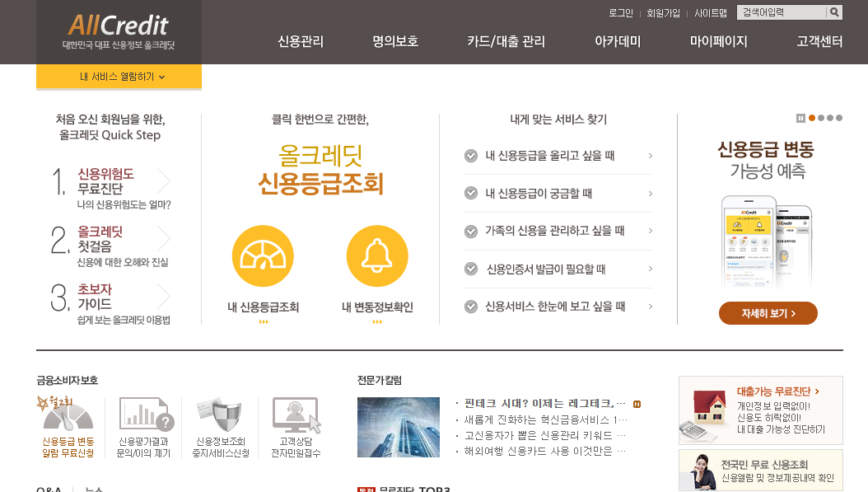Viewport: 868px width, 492px height.
Task: Click chevron for 내 신용등급이 궁금할 때
Action: [651, 194]
